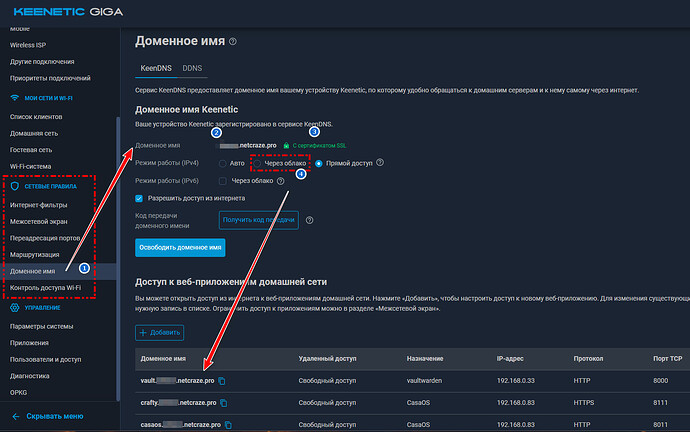Image resolution: width=690 pixels, height=432 pixels.
Task: Select Прямой доступ radio button
Action: pyautogui.click(x=320, y=163)
